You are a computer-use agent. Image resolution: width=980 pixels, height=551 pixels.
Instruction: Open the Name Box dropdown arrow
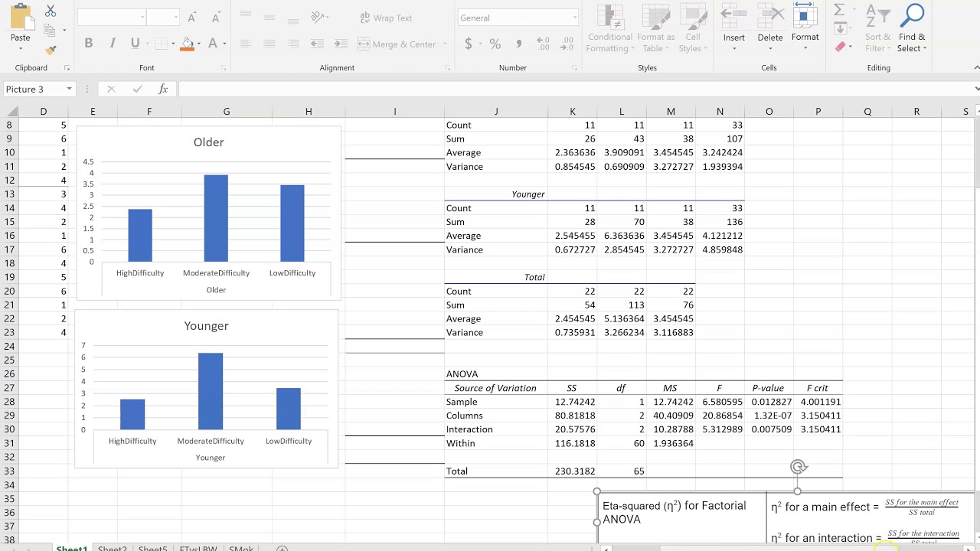click(69, 89)
